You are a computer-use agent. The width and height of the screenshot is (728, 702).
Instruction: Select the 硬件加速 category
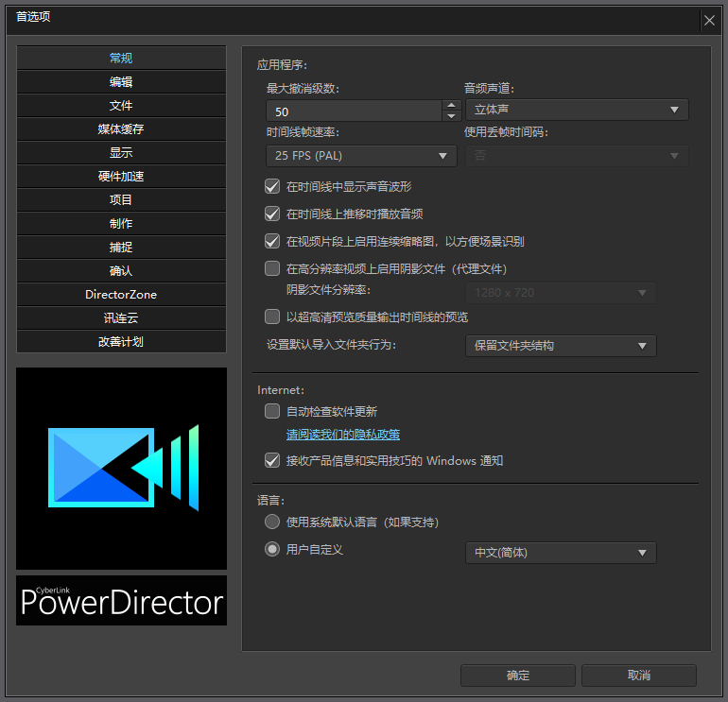(121, 177)
